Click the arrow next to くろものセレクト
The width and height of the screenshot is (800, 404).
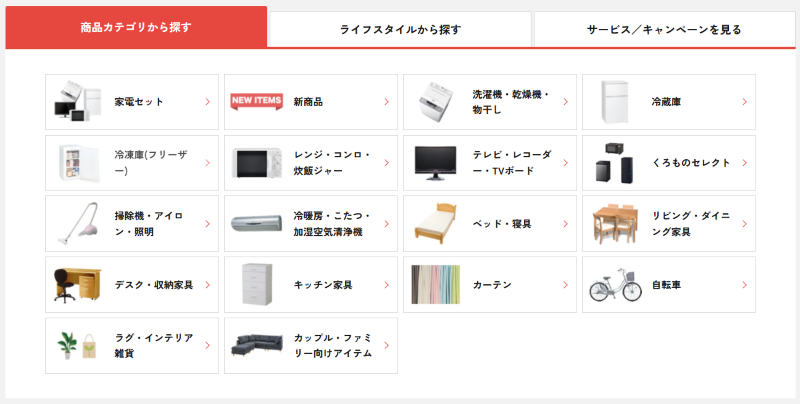point(744,163)
